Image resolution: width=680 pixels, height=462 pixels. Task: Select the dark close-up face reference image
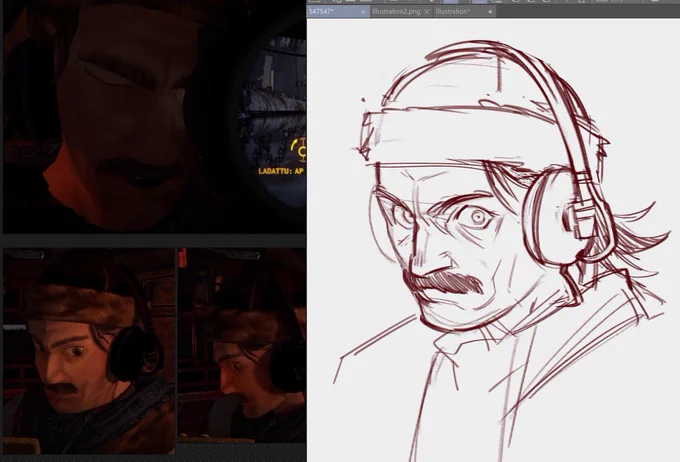[154, 117]
